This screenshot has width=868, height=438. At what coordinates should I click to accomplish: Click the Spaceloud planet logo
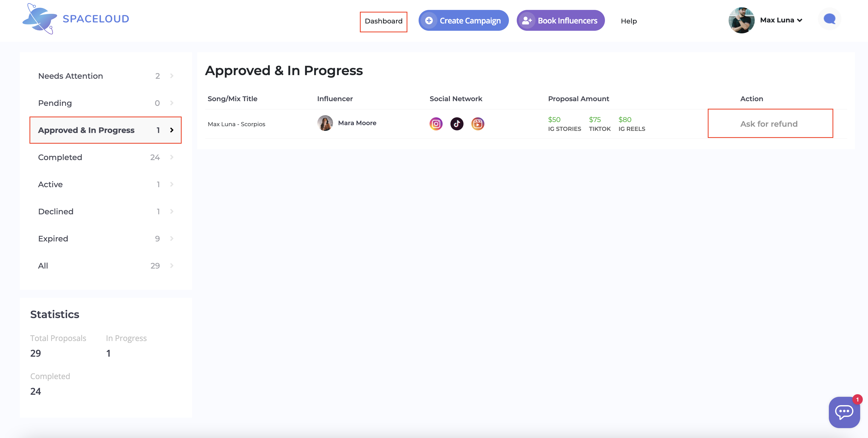pos(40,19)
